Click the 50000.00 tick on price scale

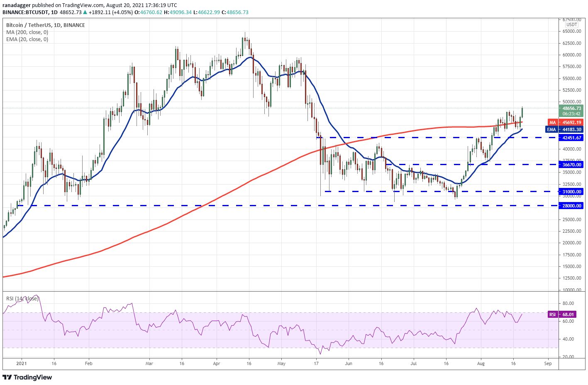click(x=572, y=102)
